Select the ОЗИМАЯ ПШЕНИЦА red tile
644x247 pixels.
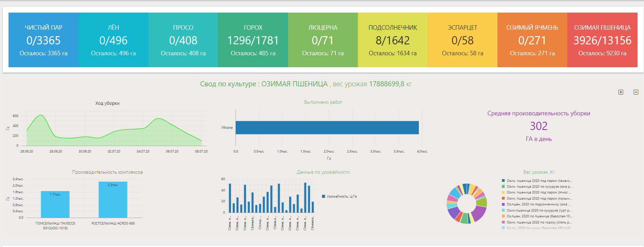pos(602,40)
